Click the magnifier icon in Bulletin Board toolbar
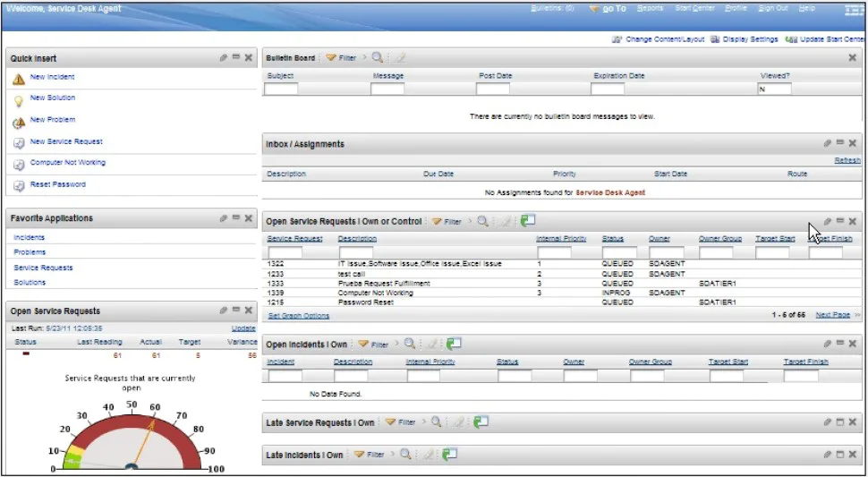 point(379,57)
